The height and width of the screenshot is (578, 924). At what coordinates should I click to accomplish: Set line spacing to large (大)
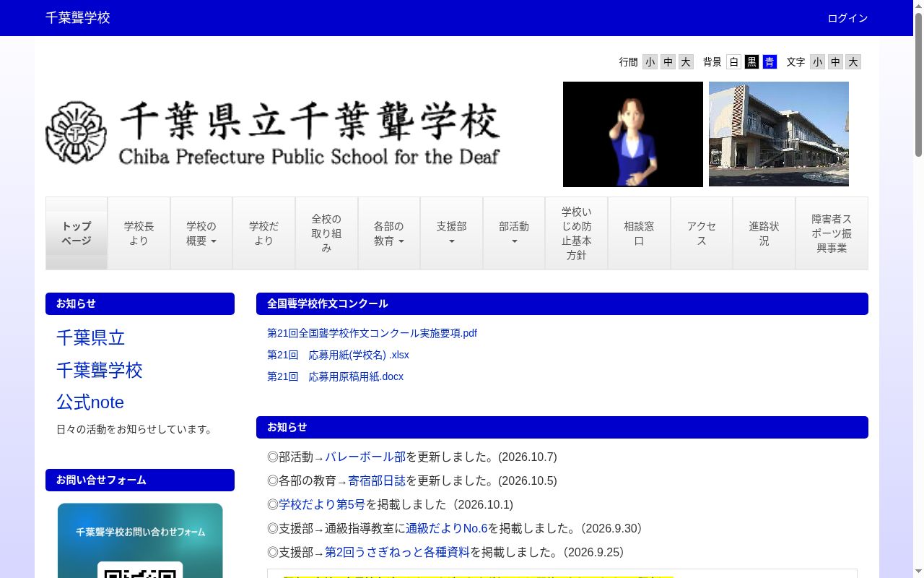click(686, 62)
